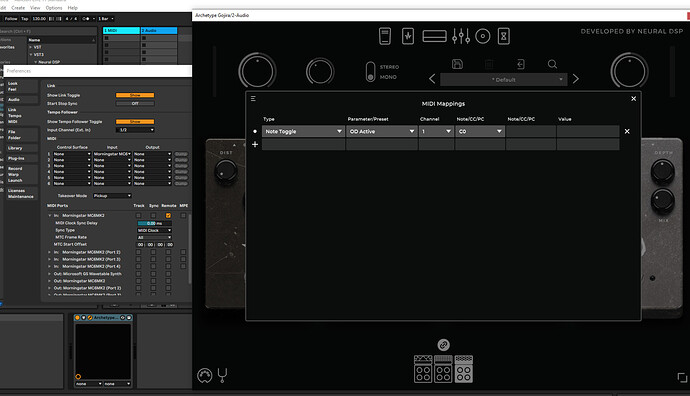Open the Channel 1 dropdown
Screen dimensions: 690x396
(436, 131)
